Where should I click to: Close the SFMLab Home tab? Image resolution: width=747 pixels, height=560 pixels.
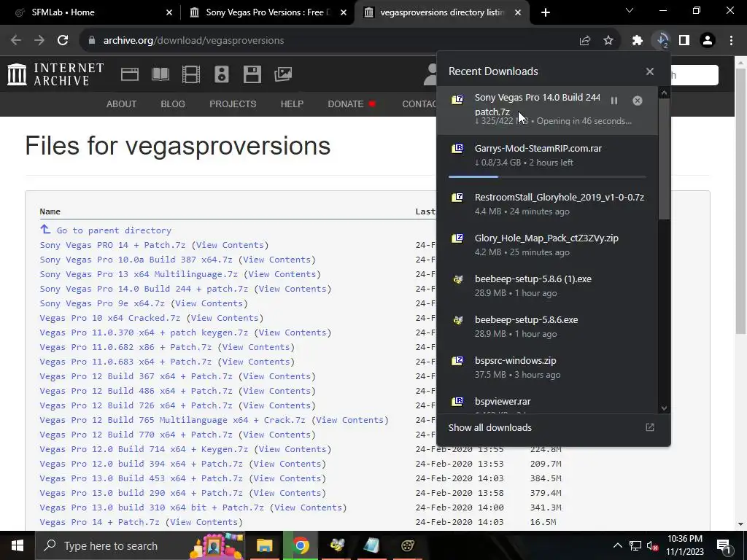point(169,12)
